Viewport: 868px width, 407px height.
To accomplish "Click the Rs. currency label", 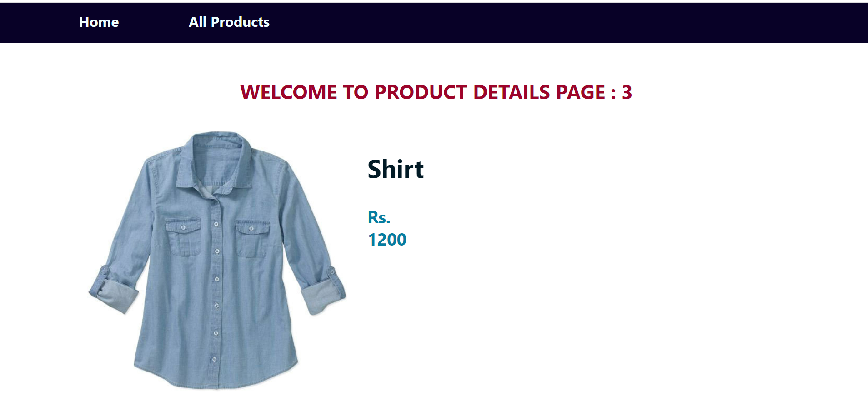I will (x=379, y=217).
